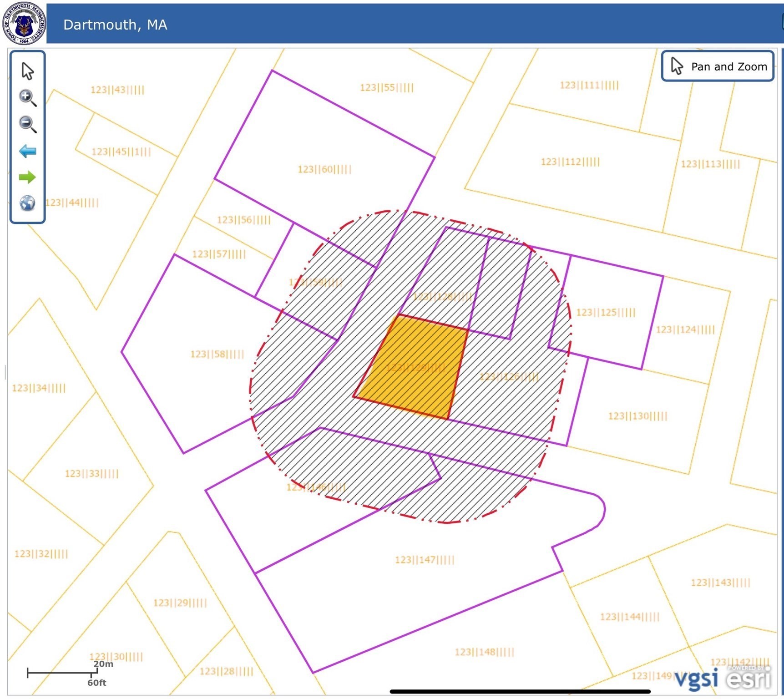Click the Dartmouth, MA title text
Screen dimensions: 784x699
(x=115, y=25)
